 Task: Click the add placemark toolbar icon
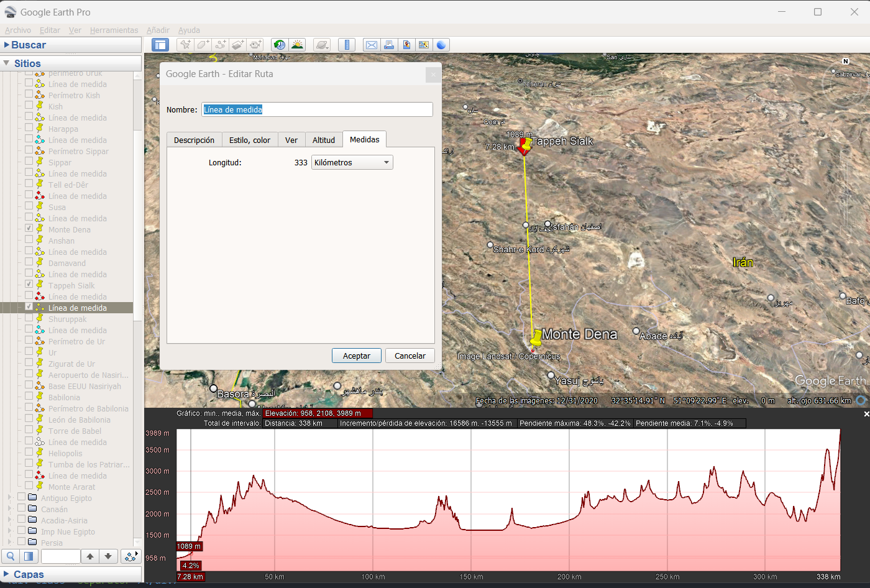pos(185,45)
